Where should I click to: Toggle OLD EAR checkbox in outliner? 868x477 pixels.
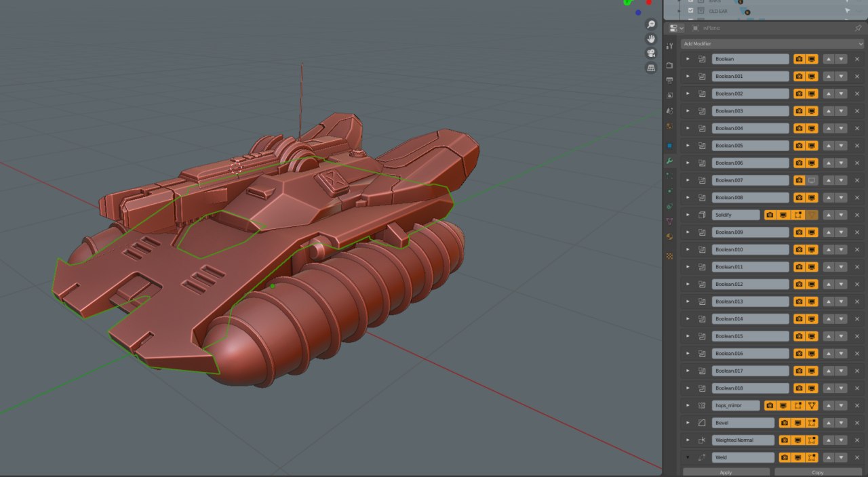[x=691, y=11]
